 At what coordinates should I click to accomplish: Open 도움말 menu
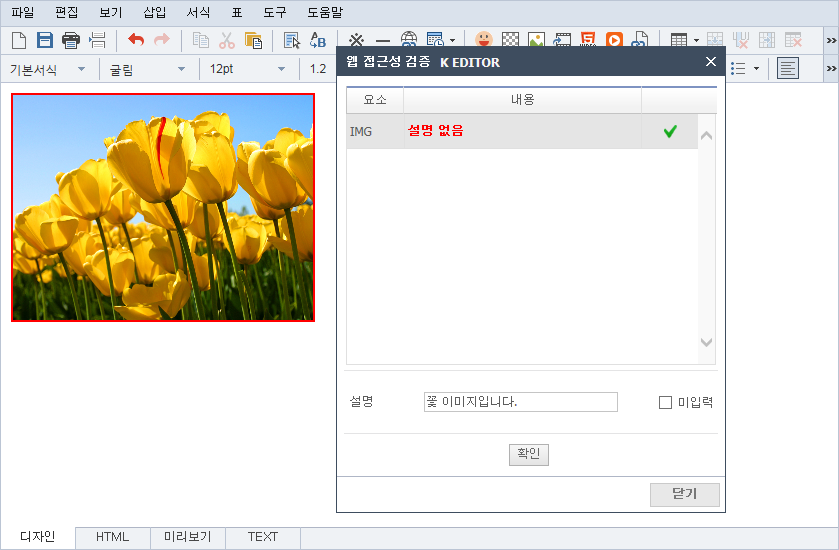(325, 12)
